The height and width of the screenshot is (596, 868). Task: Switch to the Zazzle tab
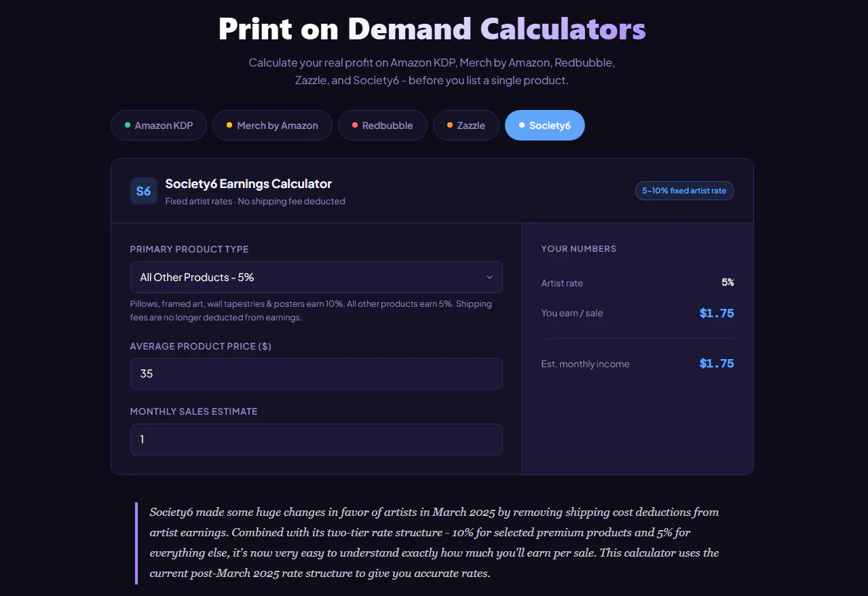(x=466, y=126)
